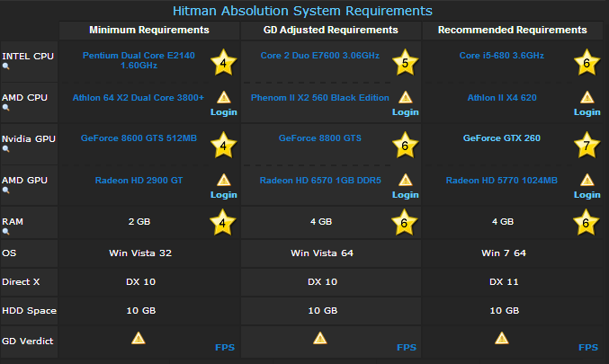Open the Pentium Dual Core E2140 1.60GHz link
The image size is (609, 364).
(x=139, y=60)
